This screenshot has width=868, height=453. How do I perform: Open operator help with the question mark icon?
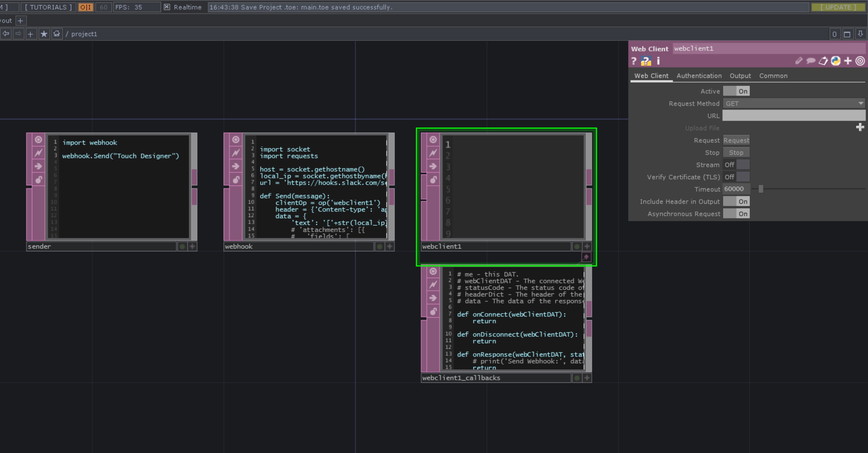point(634,61)
